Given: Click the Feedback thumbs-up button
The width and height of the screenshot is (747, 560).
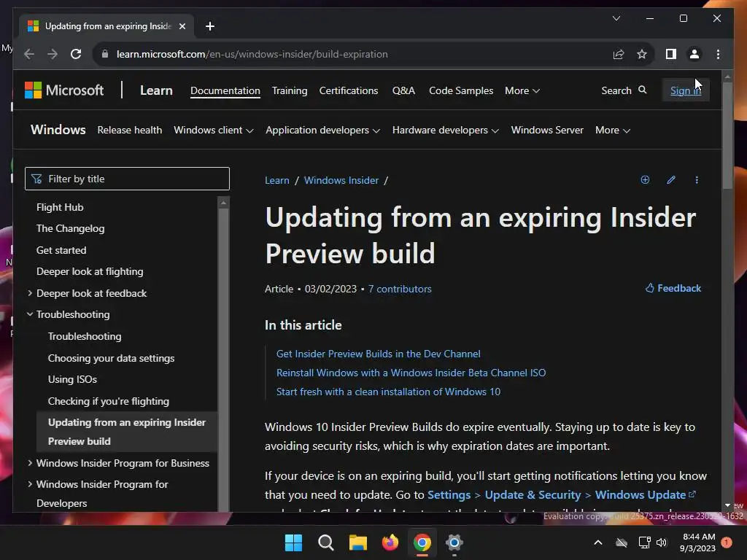Looking at the screenshot, I should tap(673, 288).
